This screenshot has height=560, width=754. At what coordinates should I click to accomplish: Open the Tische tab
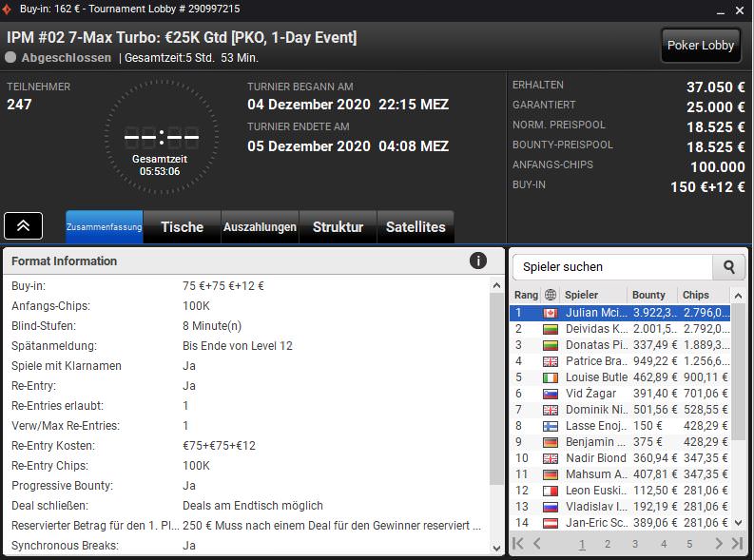(x=182, y=227)
